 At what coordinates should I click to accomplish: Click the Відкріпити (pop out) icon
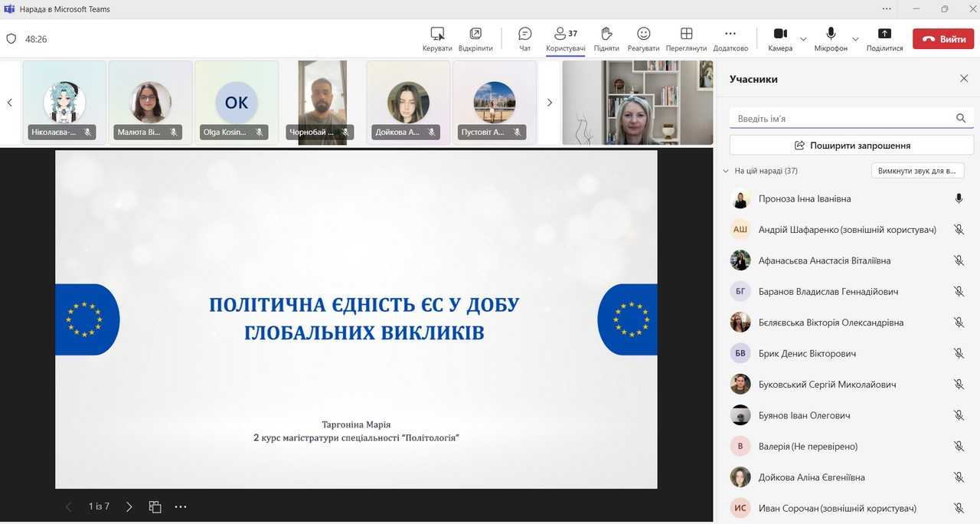[475, 38]
